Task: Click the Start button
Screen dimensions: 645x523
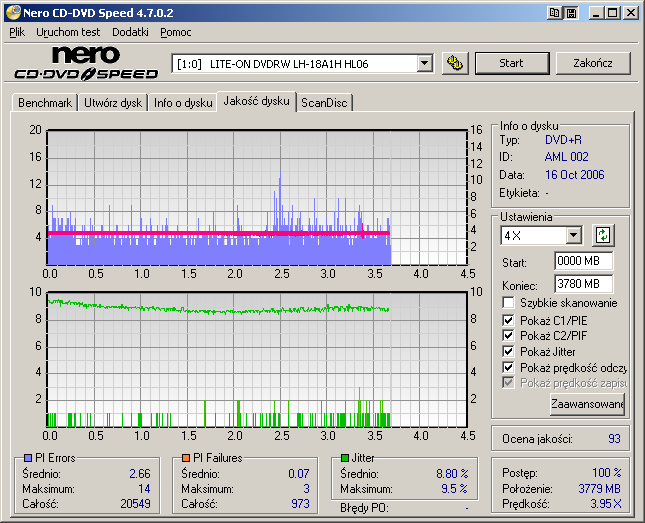Action: 512,63
